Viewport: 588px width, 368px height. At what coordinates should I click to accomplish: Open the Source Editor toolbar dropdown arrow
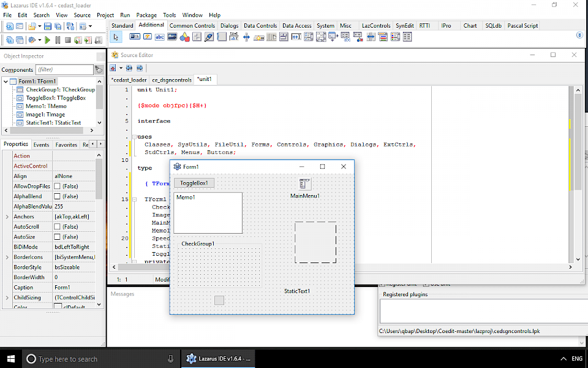tap(121, 68)
